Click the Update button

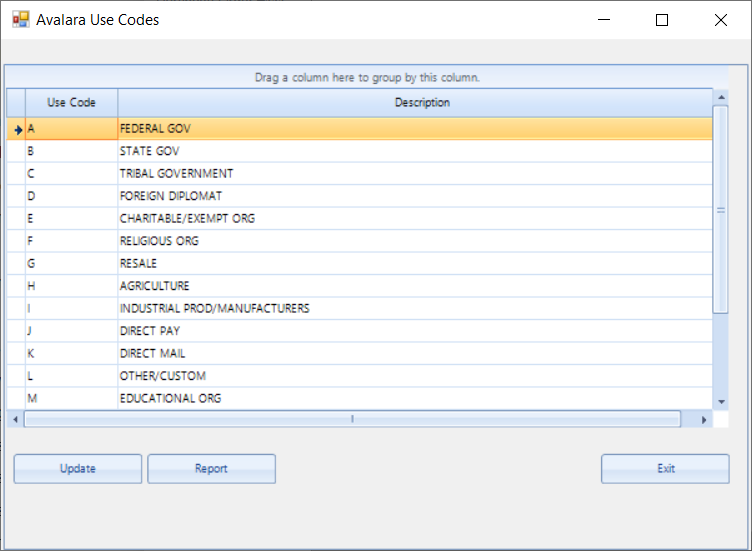tap(78, 469)
